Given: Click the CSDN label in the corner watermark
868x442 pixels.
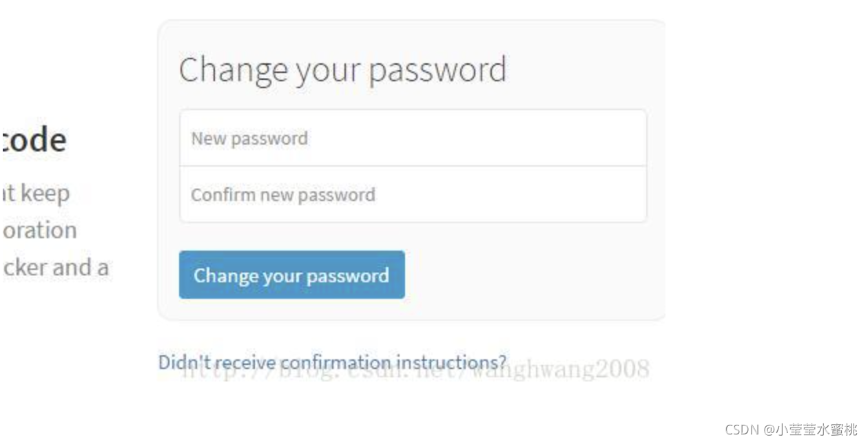Looking at the screenshot, I should point(742,430).
